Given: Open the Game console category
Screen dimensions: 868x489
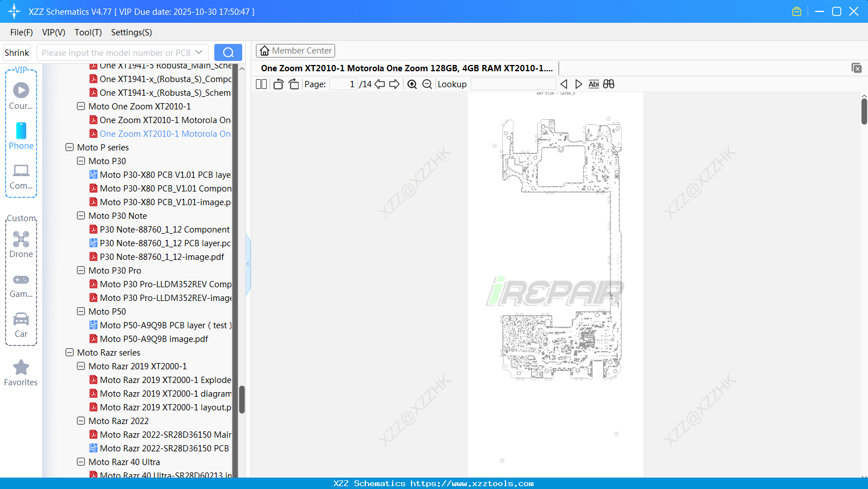Looking at the screenshot, I should [x=21, y=285].
